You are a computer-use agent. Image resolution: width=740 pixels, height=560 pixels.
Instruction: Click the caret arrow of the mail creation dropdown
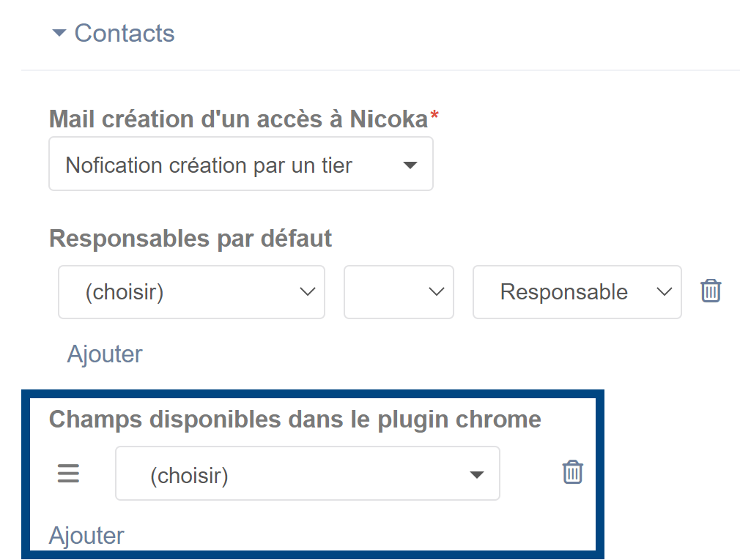click(410, 165)
